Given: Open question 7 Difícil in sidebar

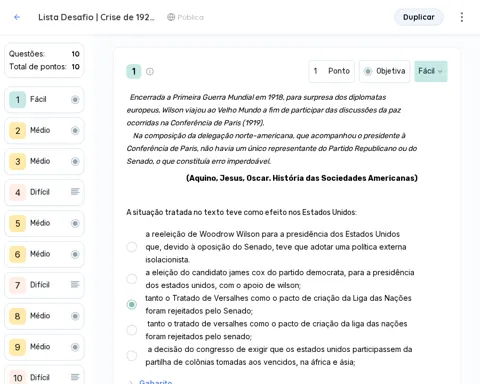Looking at the screenshot, I should [44, 285].
